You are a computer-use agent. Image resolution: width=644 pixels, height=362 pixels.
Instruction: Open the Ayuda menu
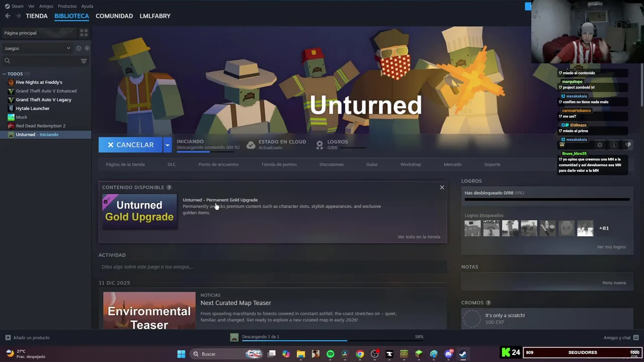87,6
